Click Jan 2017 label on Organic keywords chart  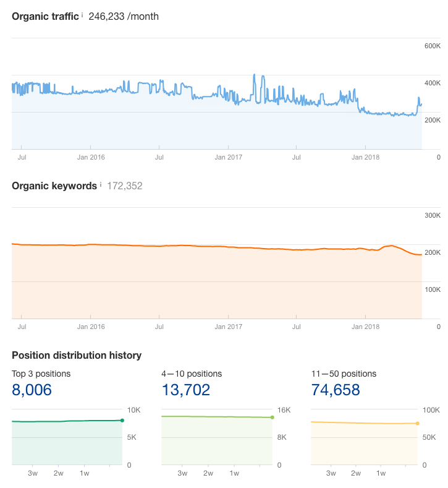228,327
